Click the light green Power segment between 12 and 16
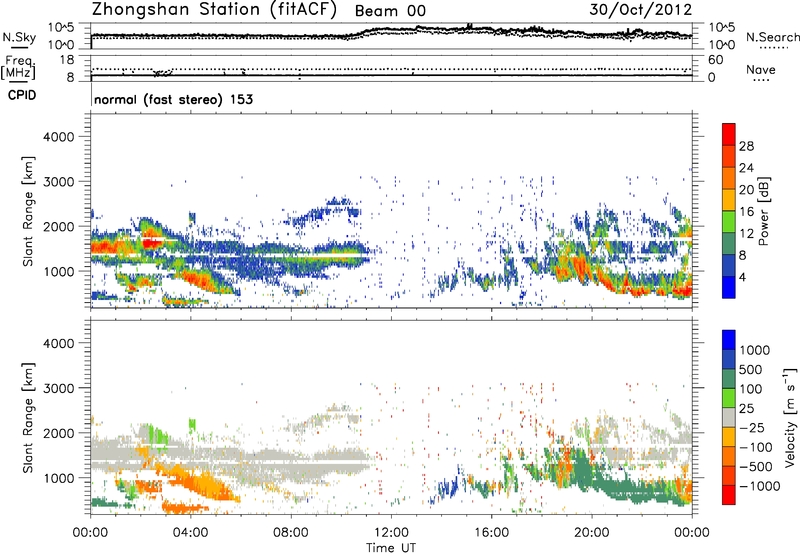The image size is (800, 554). pyautogui.click(x=729, y=222)
